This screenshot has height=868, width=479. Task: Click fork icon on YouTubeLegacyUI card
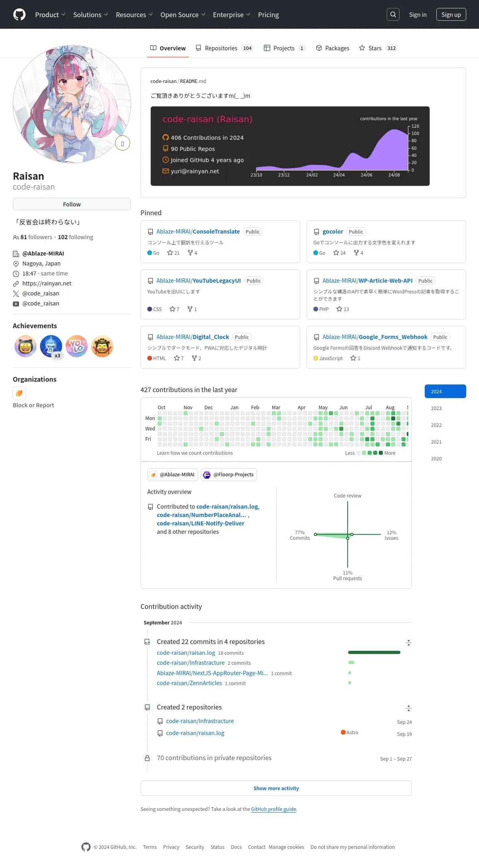(x=190, y=309)
